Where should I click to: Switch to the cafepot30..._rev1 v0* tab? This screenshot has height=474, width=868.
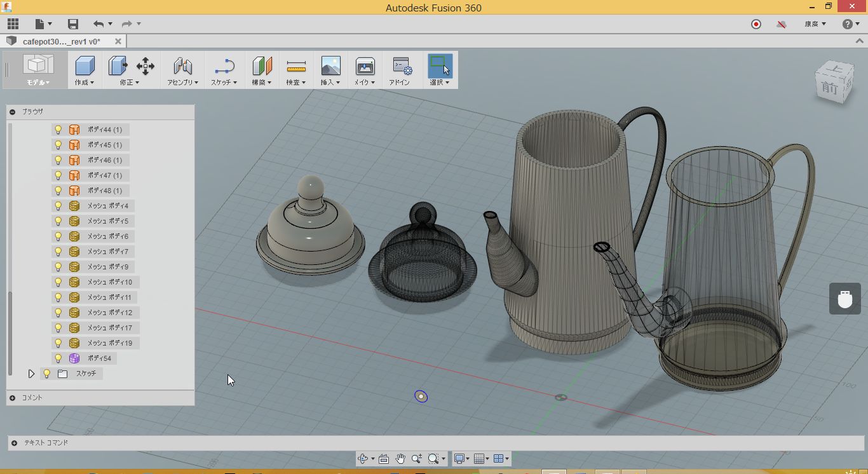(62, 41)
